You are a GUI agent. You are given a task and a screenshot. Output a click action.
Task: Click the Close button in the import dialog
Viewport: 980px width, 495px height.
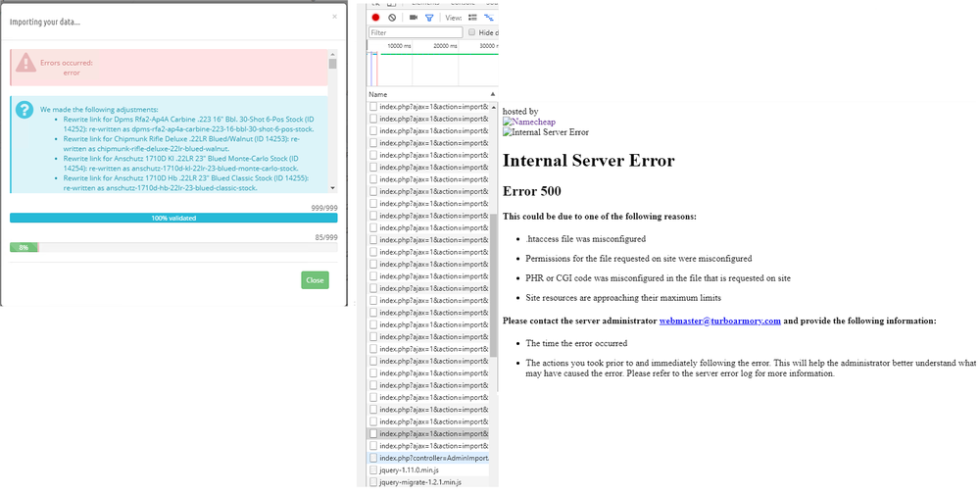(x=315, y=280)
